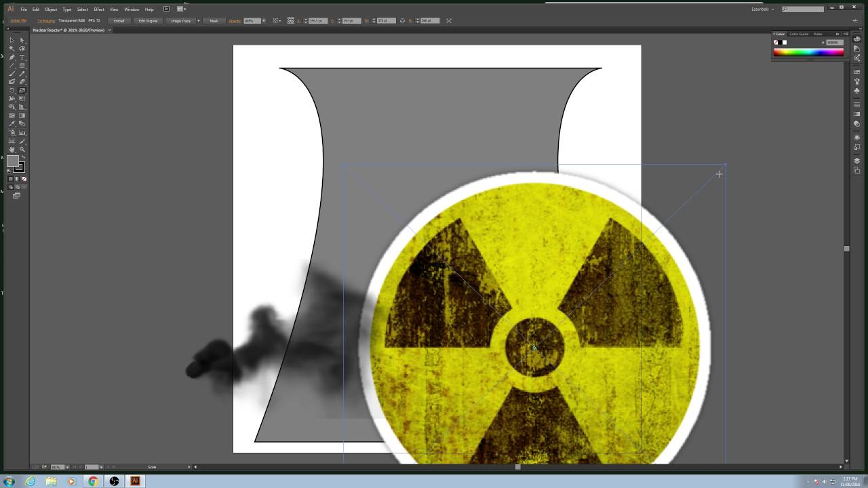Reset to default fill and stroke
The image size is (868, 488).
[9, 170]
